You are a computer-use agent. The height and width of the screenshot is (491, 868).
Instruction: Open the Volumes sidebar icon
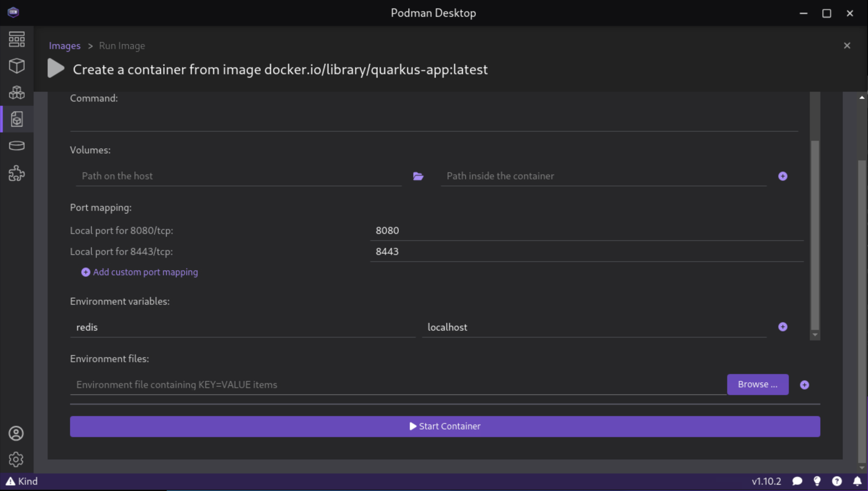coord(16,146)
